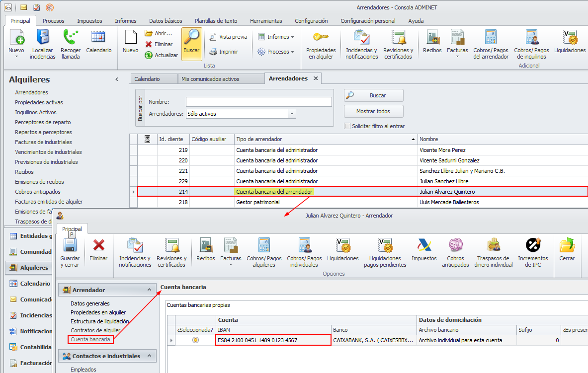
Task: Select the ¿Seleccionada? radio button for the IBAN row
Action: 195,340
